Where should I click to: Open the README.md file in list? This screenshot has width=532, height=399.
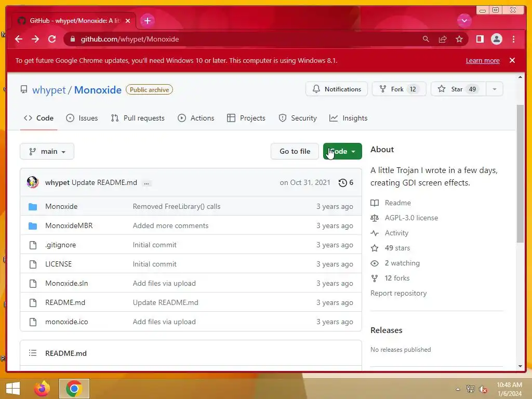point(65,303)
